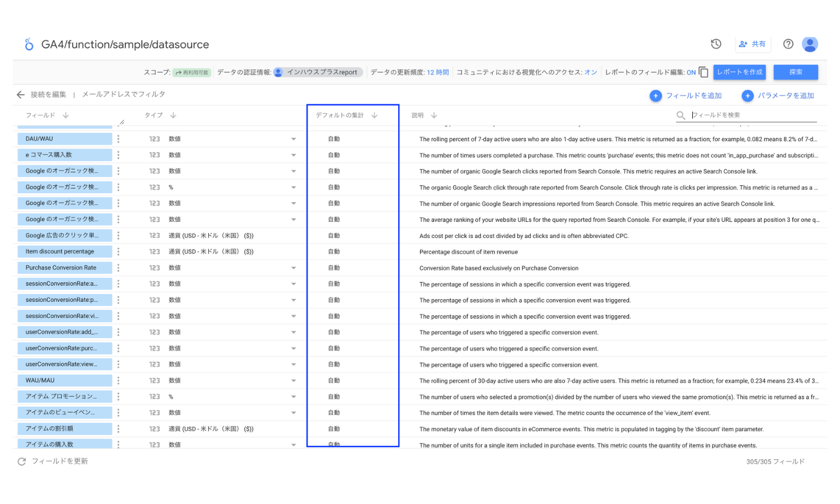840x504 pixels.
Task: Open three-dot menu for Purchase Conversion Rate
Action: [118, 268]
